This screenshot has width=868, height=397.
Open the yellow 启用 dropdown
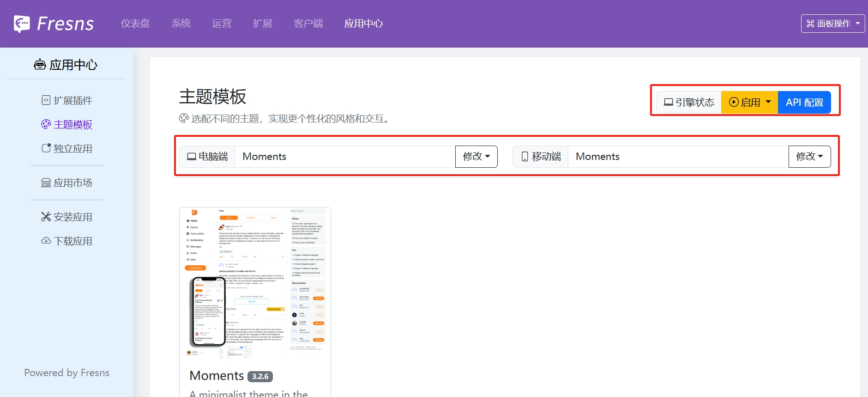[x=750, y=102]
